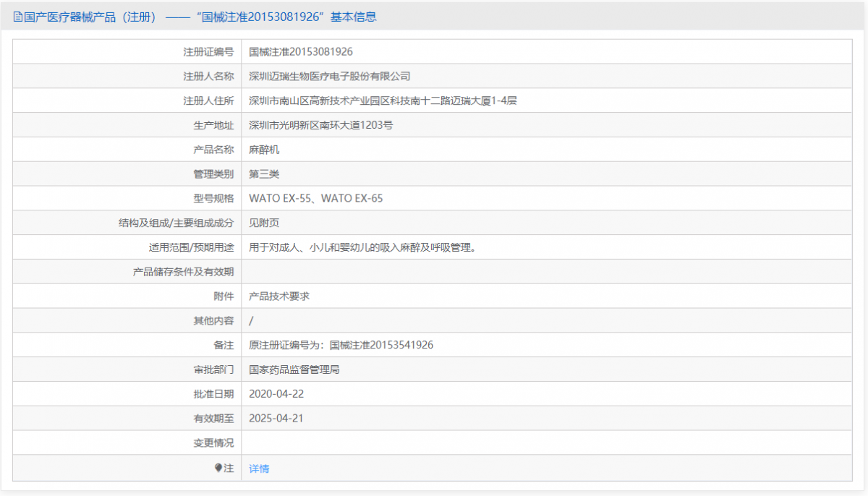Click the 其他内容 label

213,321
